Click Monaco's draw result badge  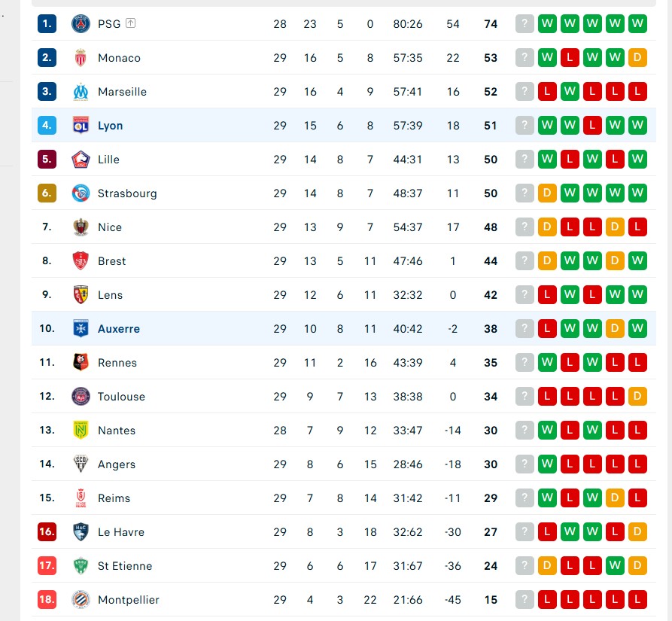click(637, 58)
